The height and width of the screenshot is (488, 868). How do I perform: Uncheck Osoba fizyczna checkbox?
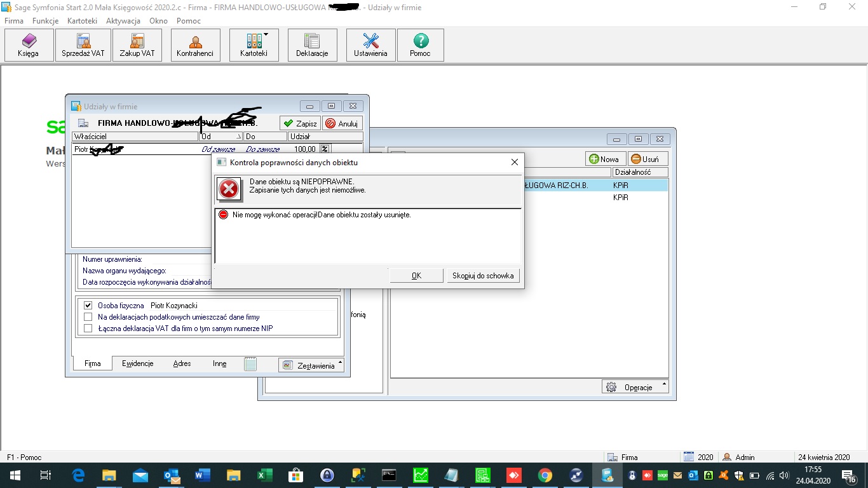pyautogui.click(x=88, y=306)
